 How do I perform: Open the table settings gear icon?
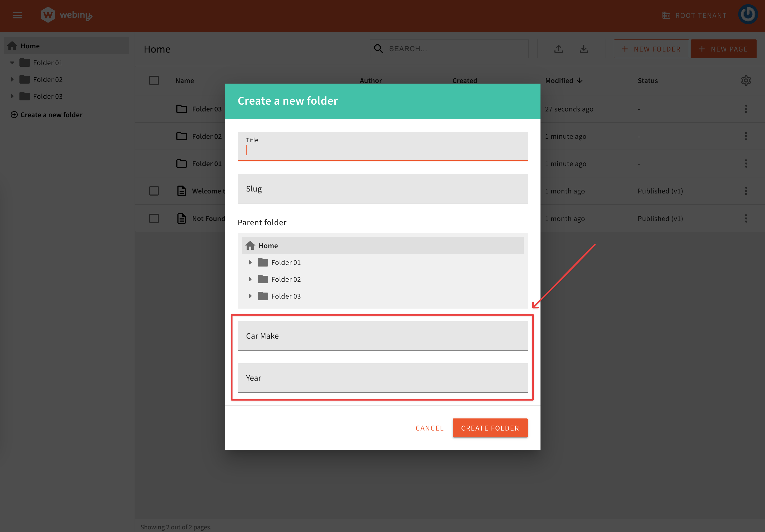coord(746,80)
